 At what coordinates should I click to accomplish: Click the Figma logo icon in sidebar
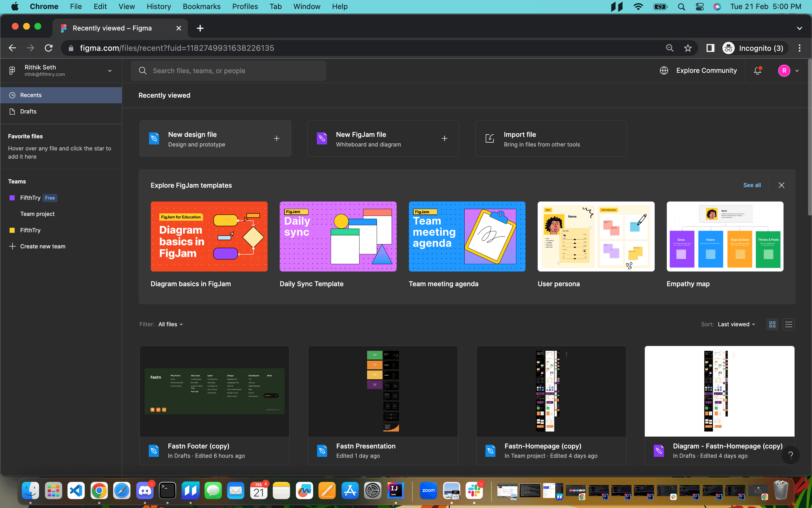(x=12, y=71)
